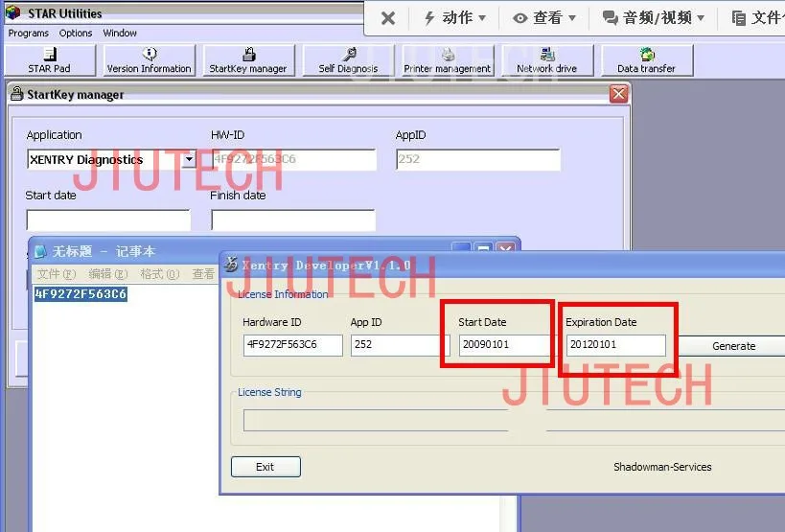
Task: Click the License Information group label
Action: click(283, 294)
